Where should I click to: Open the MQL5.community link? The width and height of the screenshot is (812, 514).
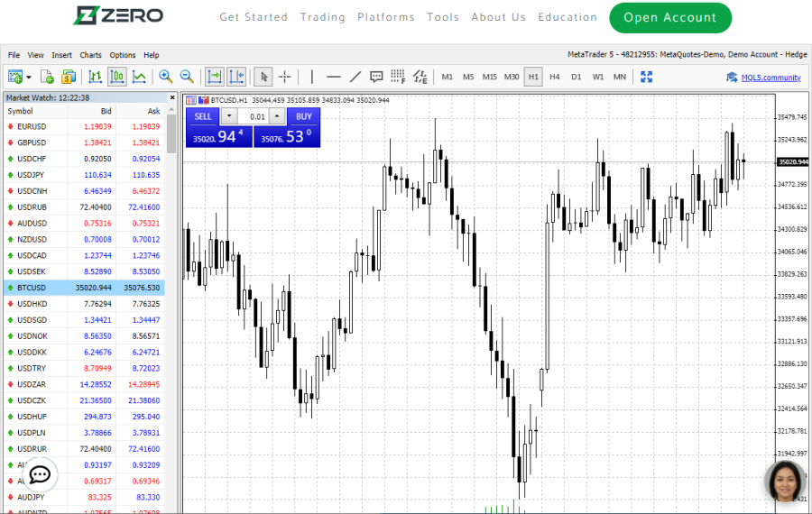click(771, 78)
